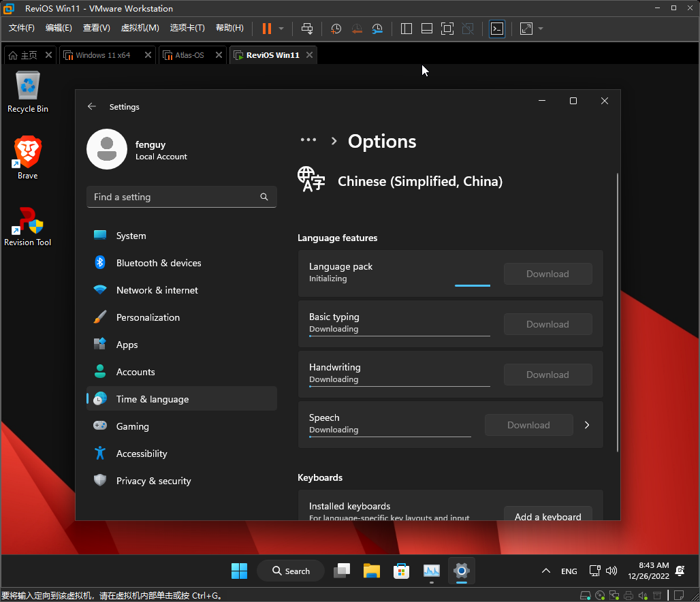
Task: Click the Microsoft Store taskbar icon
Action: [402, 571]
